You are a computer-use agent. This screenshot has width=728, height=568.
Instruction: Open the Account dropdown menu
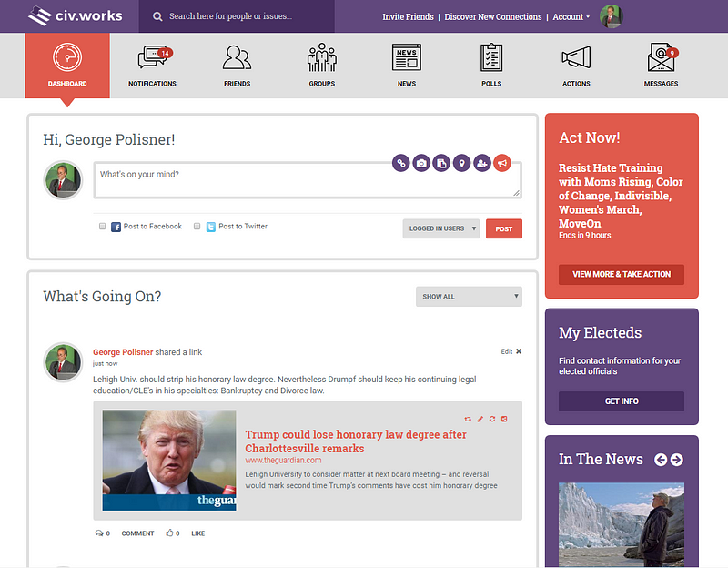(x=571, y=16)
